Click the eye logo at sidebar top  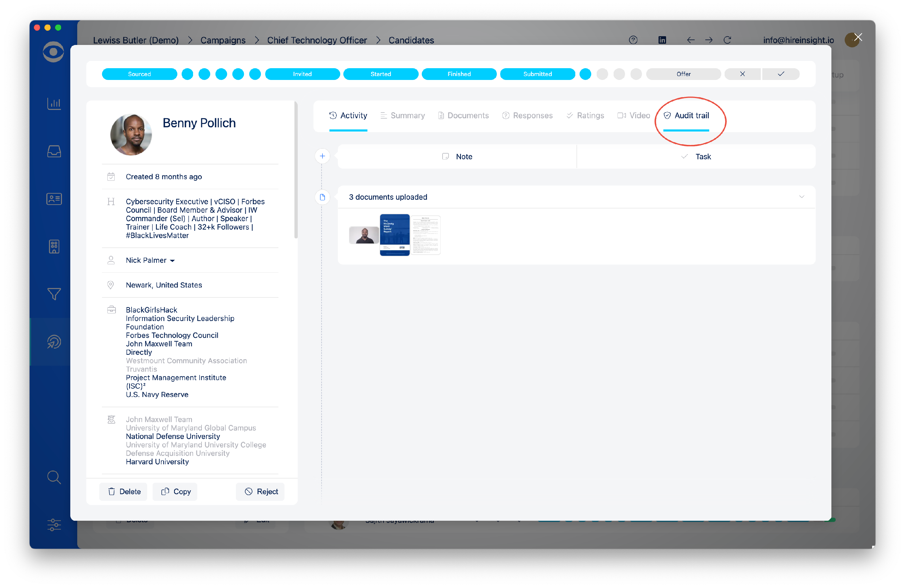(53, 52)
